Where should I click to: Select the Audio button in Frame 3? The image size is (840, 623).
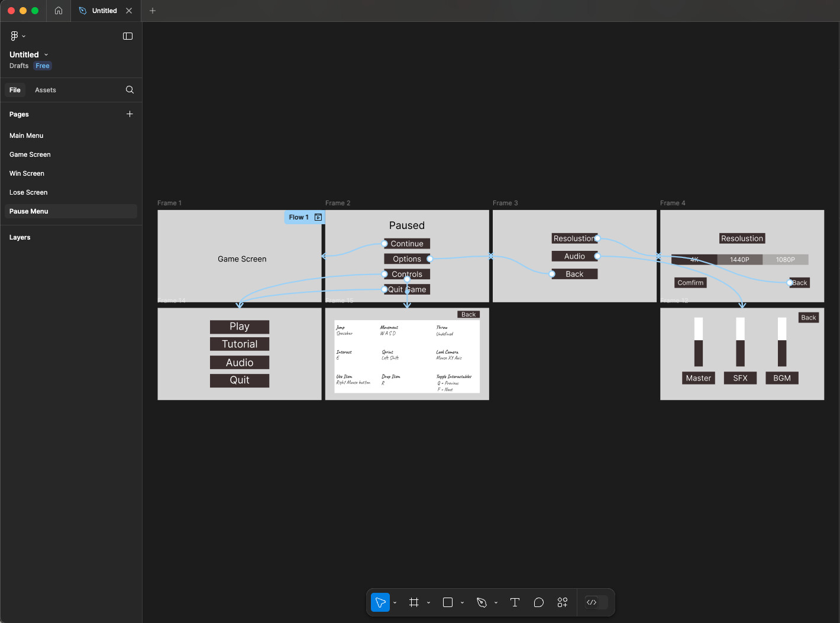pos(574,256)
